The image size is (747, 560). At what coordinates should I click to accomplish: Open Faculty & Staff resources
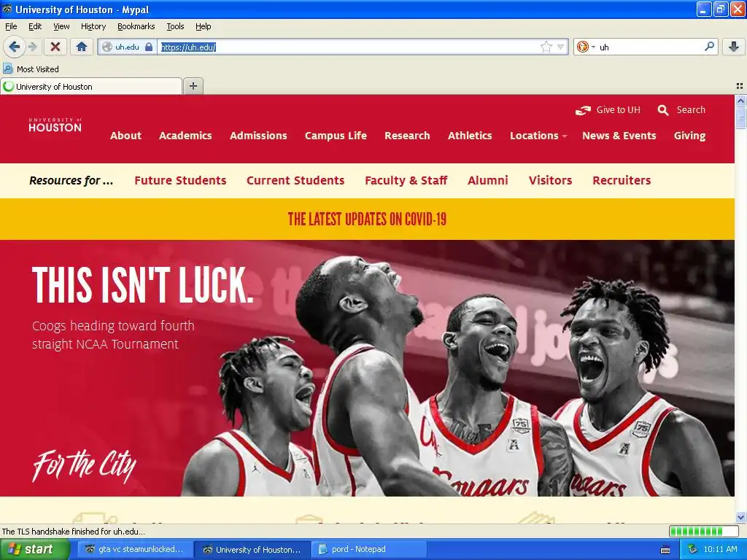[406, 181]
